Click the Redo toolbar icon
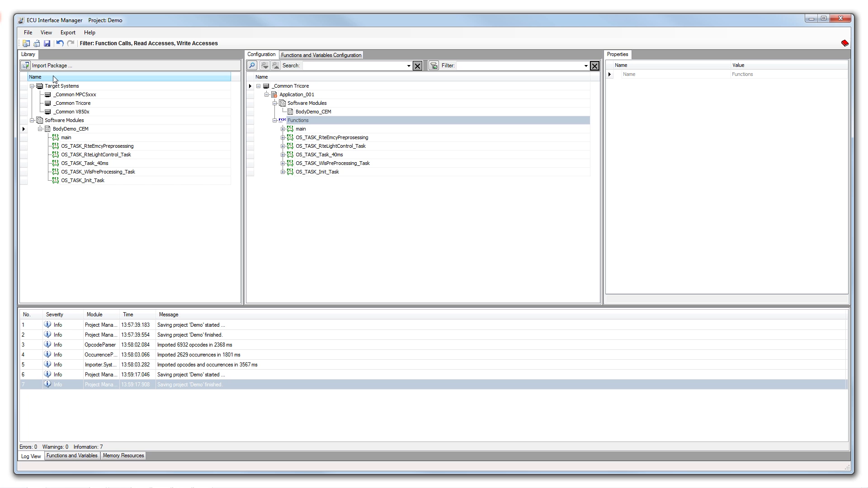This screenshot has height=488, width=868. coord(71,43)
